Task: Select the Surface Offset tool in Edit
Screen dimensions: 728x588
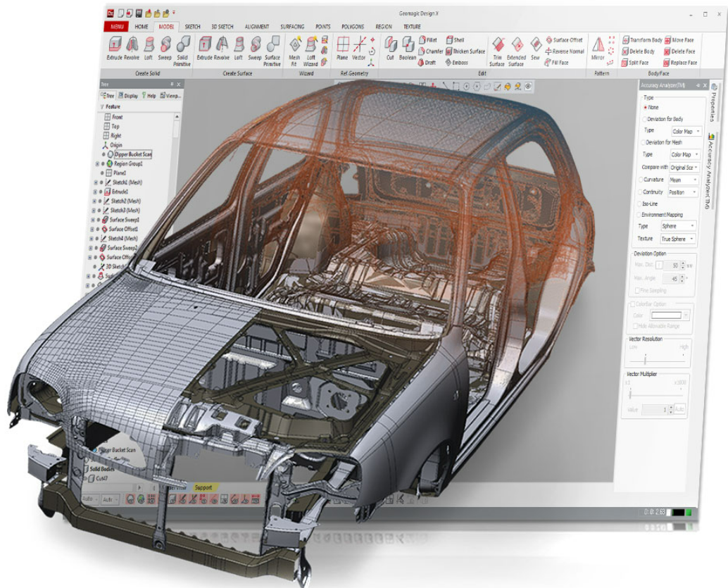Action: coord(564,40)
